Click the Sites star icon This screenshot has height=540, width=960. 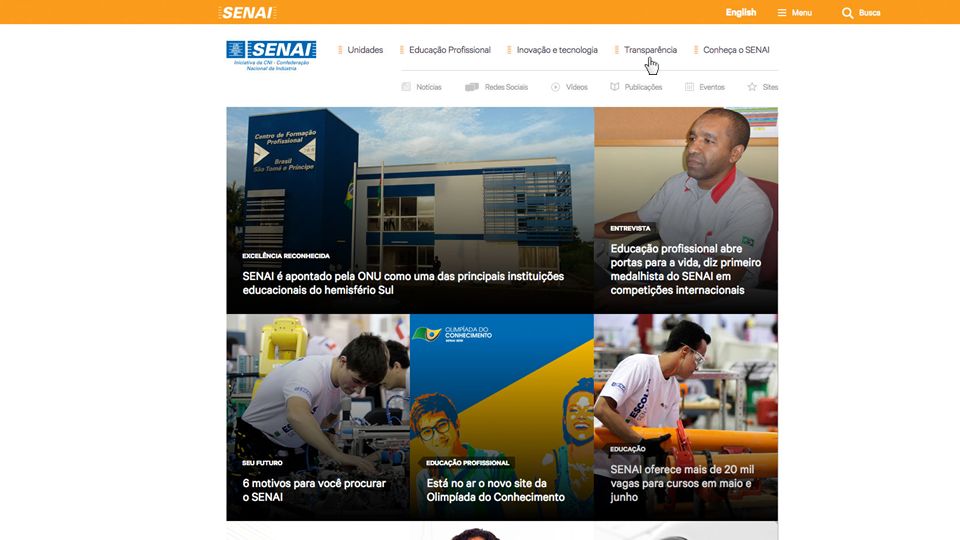pos(752,87)
